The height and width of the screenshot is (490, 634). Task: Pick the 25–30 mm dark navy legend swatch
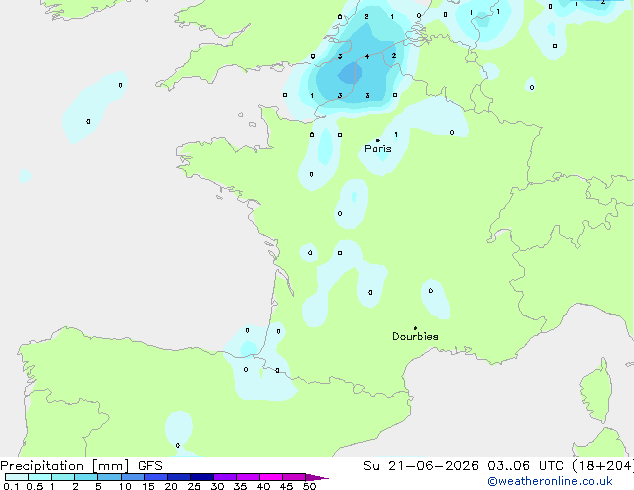202,477
